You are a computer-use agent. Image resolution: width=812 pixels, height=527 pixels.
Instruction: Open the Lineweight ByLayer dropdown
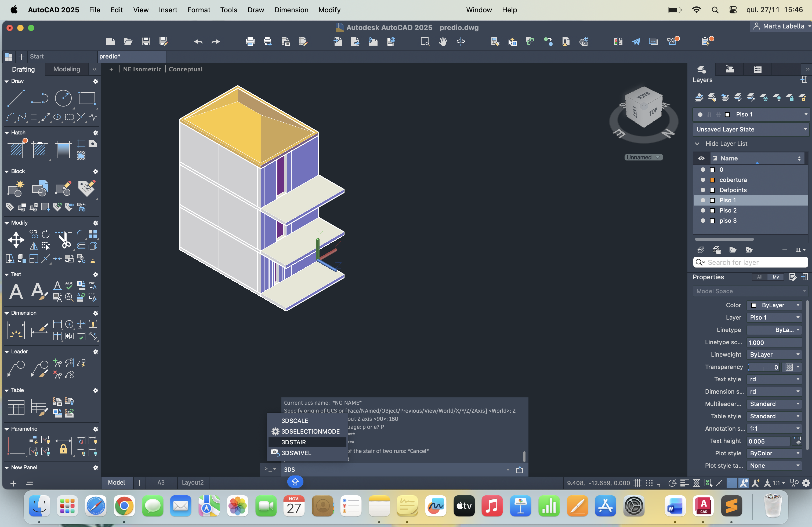pos(774,354)
